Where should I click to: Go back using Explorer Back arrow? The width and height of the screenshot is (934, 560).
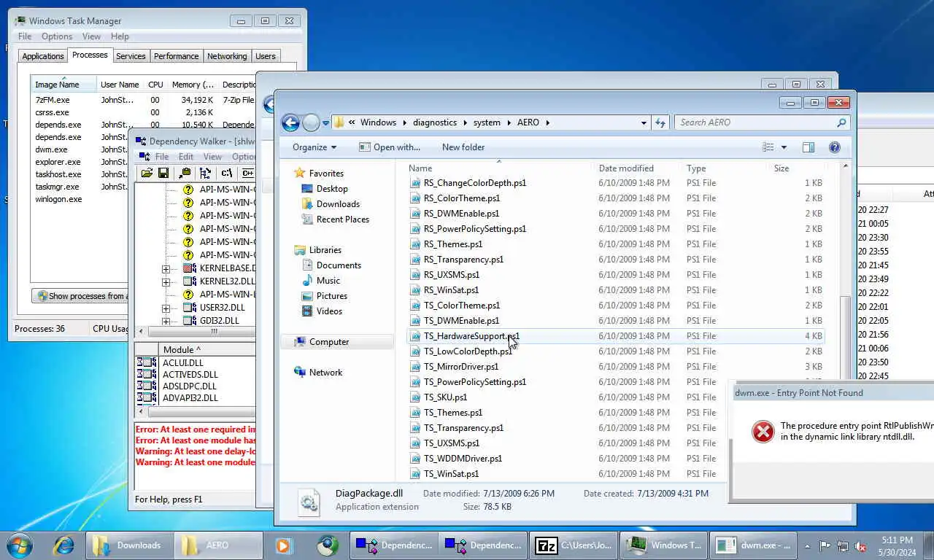pyautogui.click(x=290, y=122)
